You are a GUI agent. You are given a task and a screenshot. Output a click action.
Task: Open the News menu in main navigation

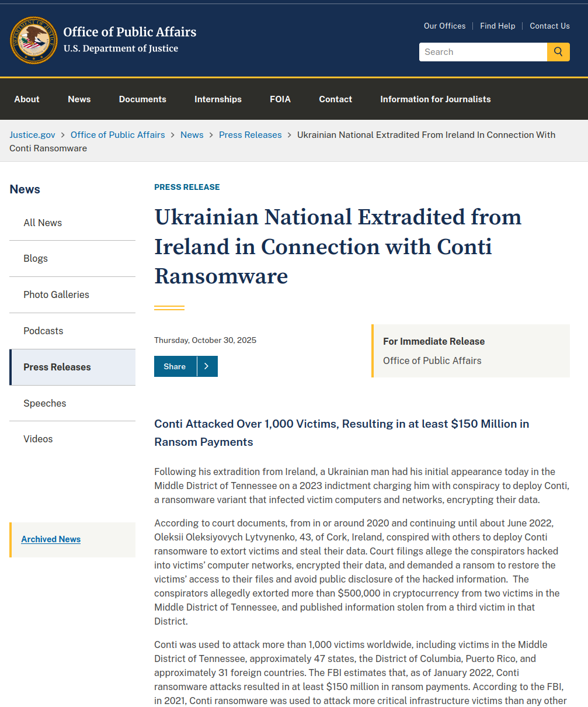pyautogui.click(x=79, y=99)
